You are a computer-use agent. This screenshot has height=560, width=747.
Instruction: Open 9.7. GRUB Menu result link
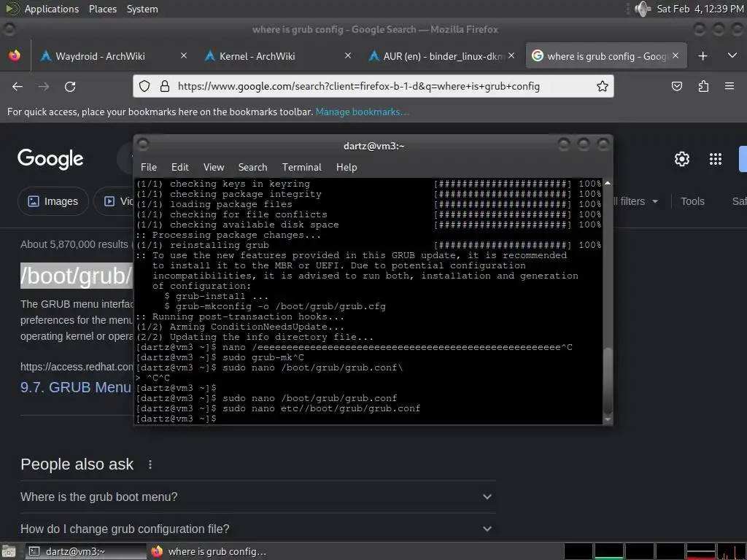[x=76, y=387]
